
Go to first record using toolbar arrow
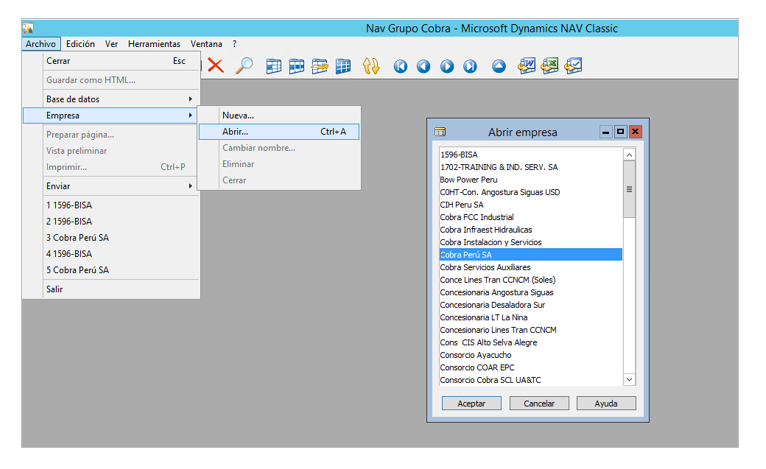tap(401, 66)
